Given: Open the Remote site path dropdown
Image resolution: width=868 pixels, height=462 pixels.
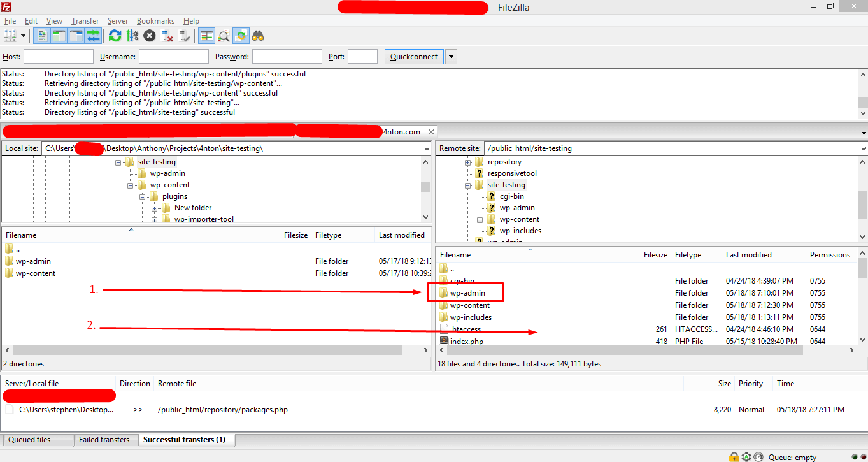Looking at the screenshot, I should point(862,148).
